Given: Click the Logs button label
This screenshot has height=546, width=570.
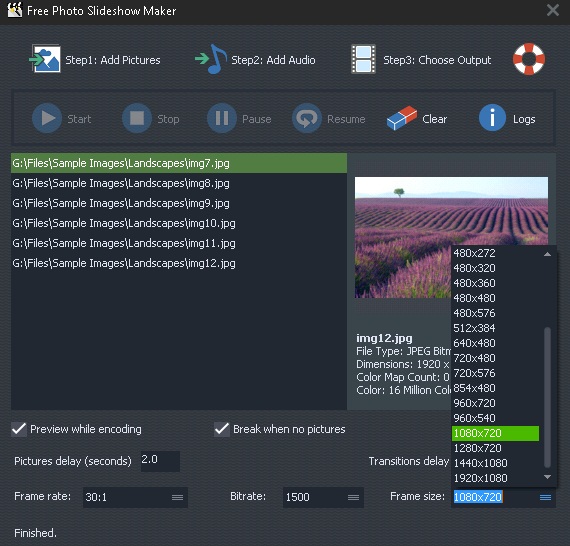Looking at the screenshot, I should pos(524,119).
